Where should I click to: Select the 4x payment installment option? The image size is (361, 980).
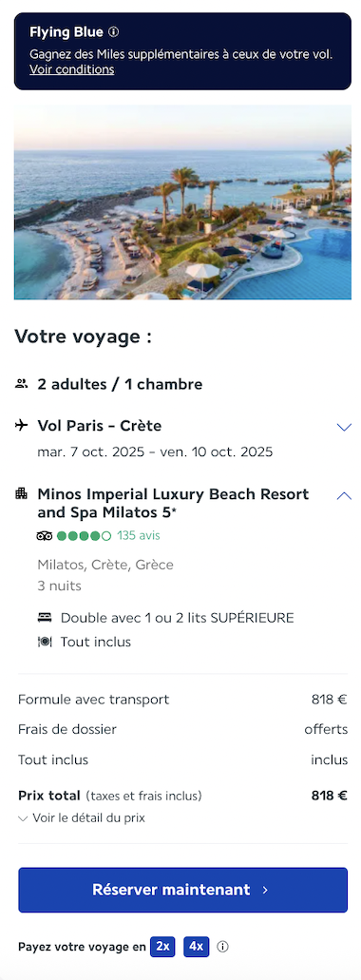coord(196,946)
